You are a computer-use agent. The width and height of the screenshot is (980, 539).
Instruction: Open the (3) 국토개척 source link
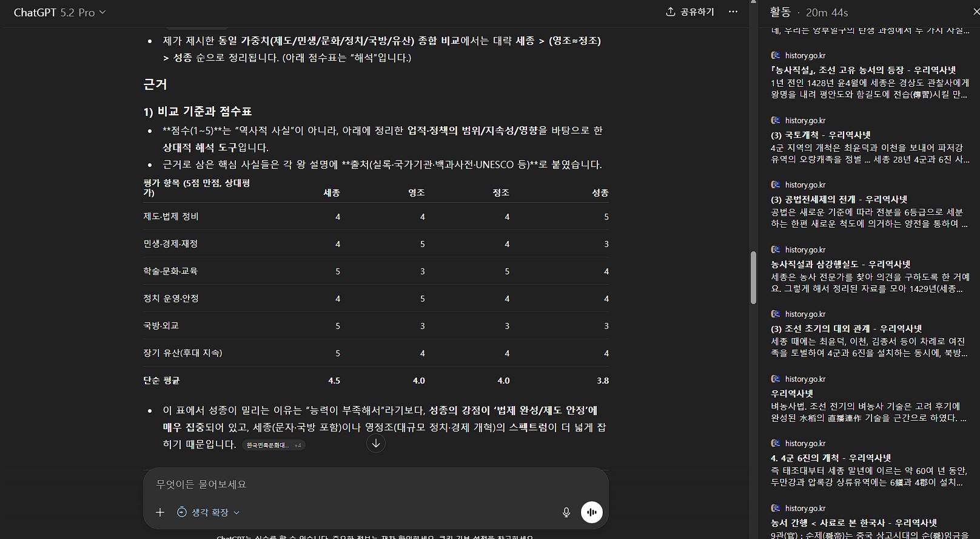tap(821, 135)
